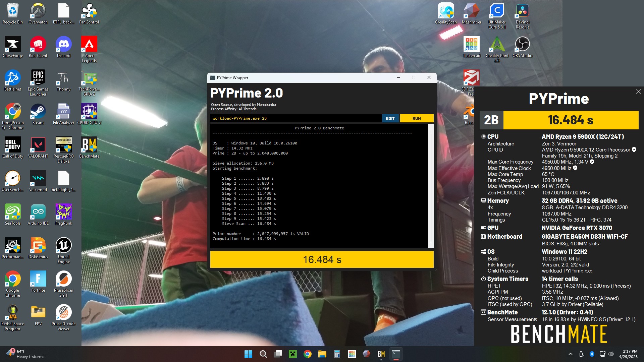Open the Unreal Engine desktop shortcut
The height and width of the screenshot is (362, 644).
pyautogui.click(x=63, y=251)
